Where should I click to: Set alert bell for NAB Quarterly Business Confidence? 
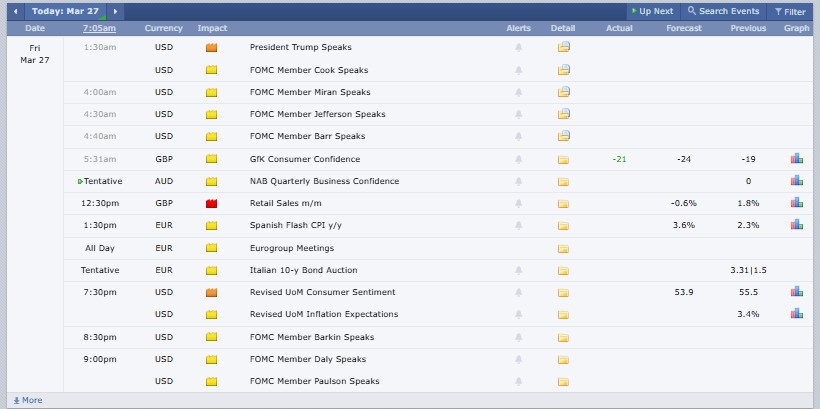(x=518, y=181)
